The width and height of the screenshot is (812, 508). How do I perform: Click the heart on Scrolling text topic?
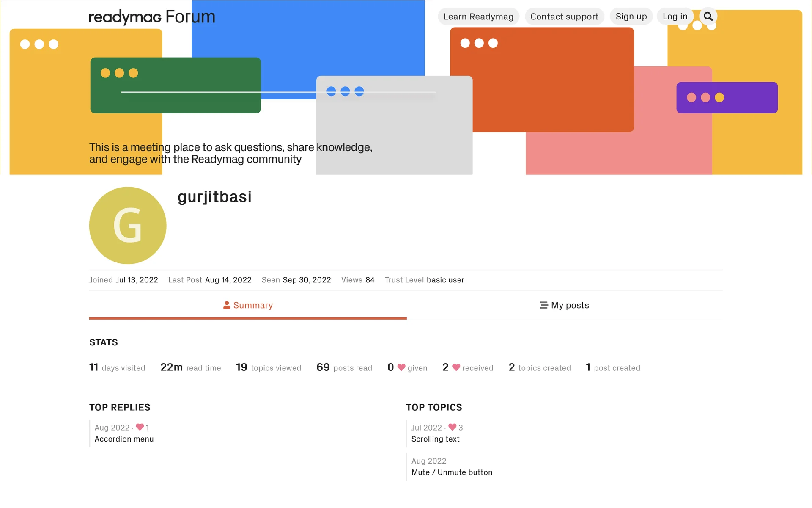point(453,427)
